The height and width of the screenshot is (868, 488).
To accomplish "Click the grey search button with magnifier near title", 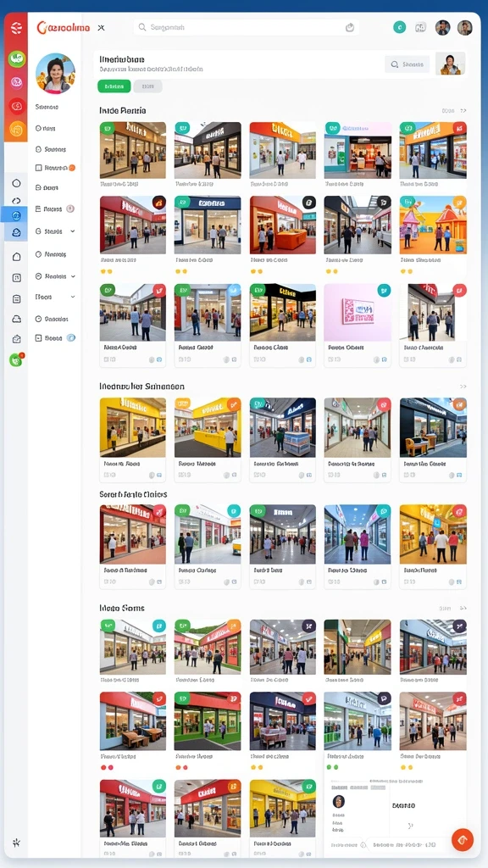I will (408, 64).
